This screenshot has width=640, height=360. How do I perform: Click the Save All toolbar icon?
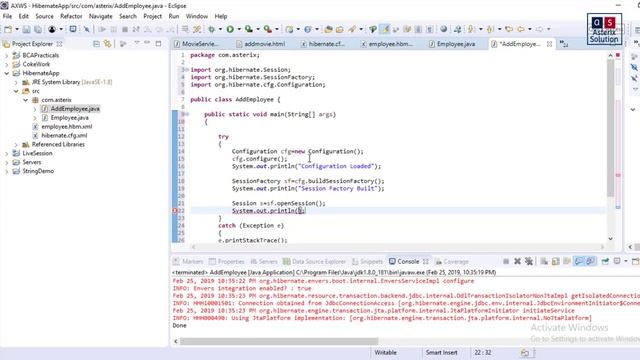38,29
